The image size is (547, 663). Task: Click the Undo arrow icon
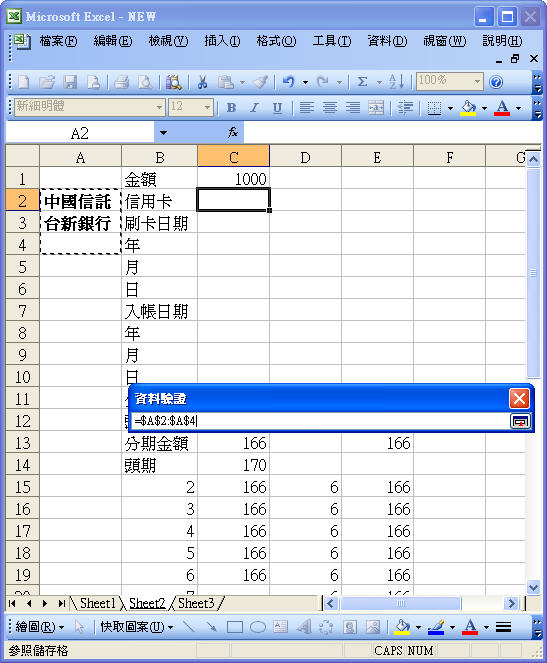point(289,82)
